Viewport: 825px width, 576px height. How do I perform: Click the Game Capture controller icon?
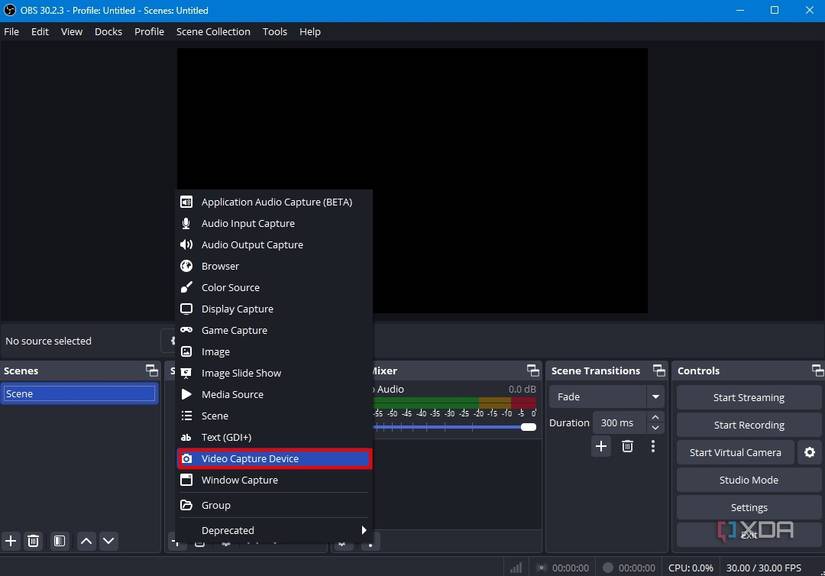[186, 330]
